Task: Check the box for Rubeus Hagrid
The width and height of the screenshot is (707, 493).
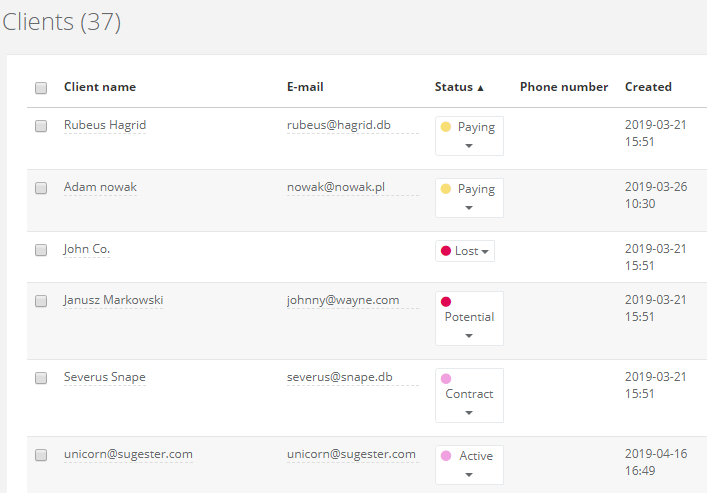Action: pos(41,127)
